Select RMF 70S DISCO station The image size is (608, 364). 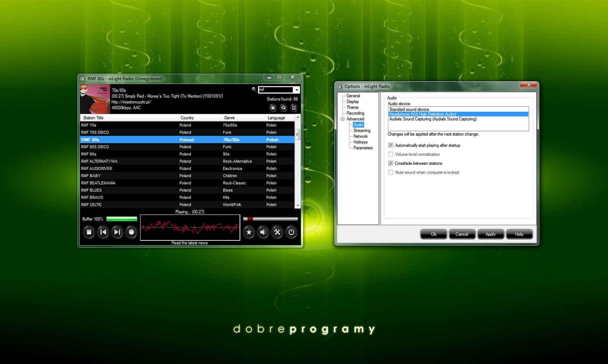click(x=187, y=132)
